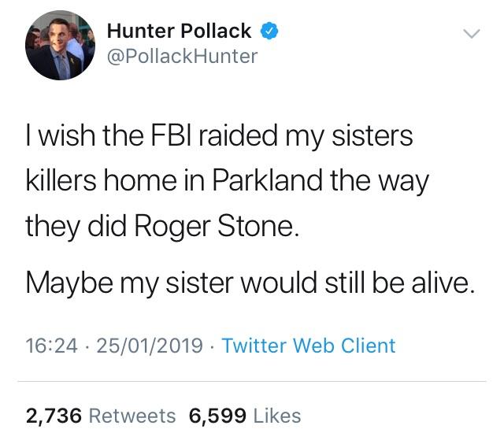Screen dimensions: 504x444
Task: Click the word Parkland in tweet
Action: point(267,180)
